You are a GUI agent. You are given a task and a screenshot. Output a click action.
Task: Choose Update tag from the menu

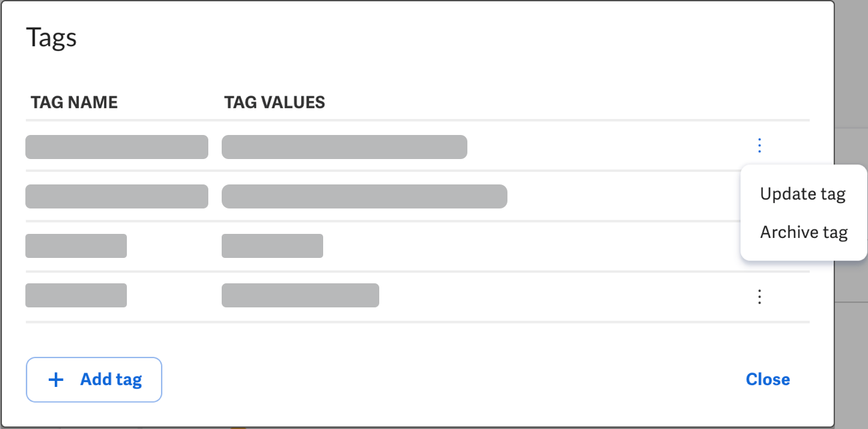[803, 193]
